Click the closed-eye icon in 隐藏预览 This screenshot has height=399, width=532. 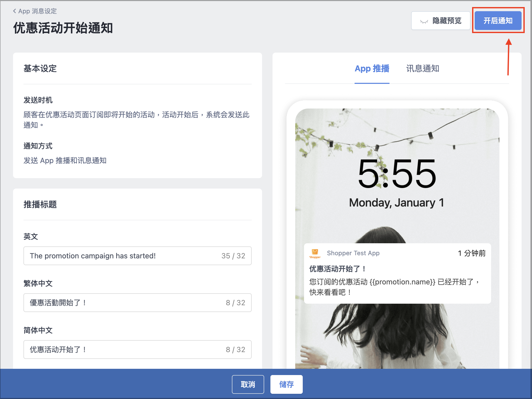424,21
